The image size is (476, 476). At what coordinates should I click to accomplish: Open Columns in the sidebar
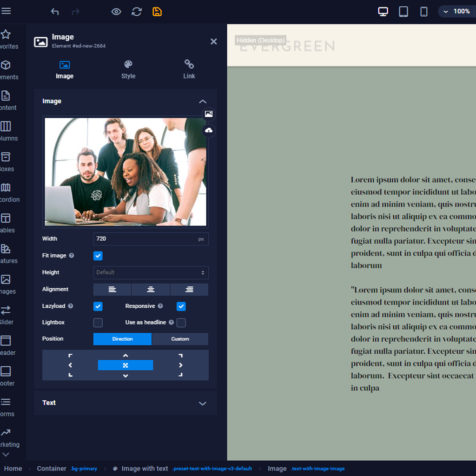coord(8,132)
